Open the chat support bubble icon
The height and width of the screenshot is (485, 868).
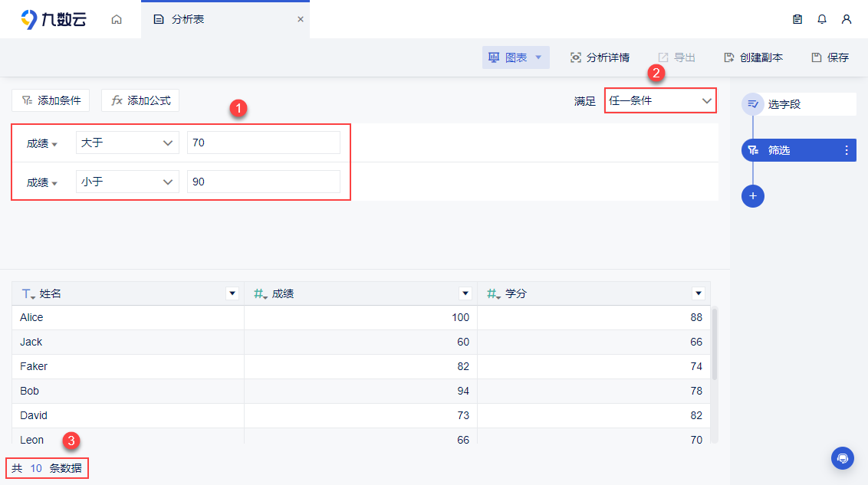click(842, 458)
